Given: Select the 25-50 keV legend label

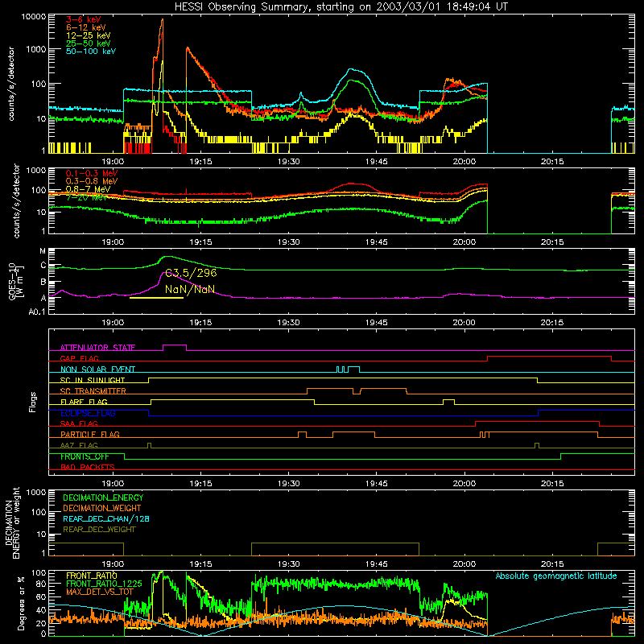Looking at the screenshot, I should (89, 43).
